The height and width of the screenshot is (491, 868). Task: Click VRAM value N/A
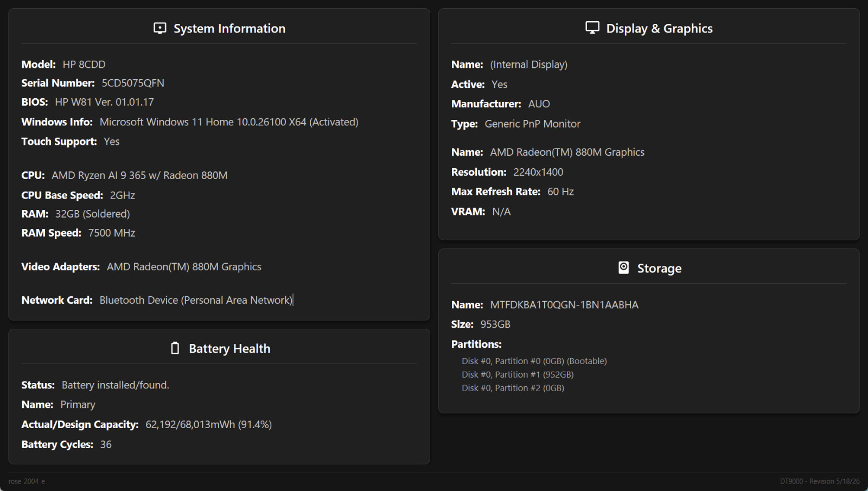[501, 212]
